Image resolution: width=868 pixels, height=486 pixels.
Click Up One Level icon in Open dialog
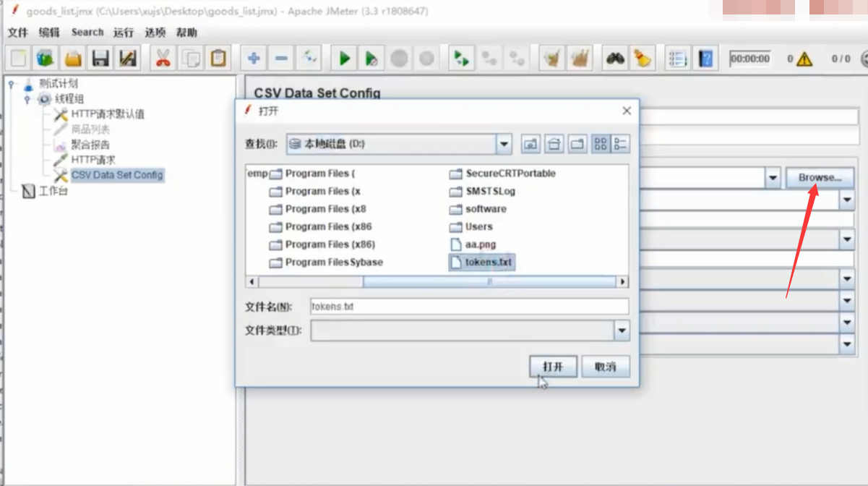pos(531,144)
